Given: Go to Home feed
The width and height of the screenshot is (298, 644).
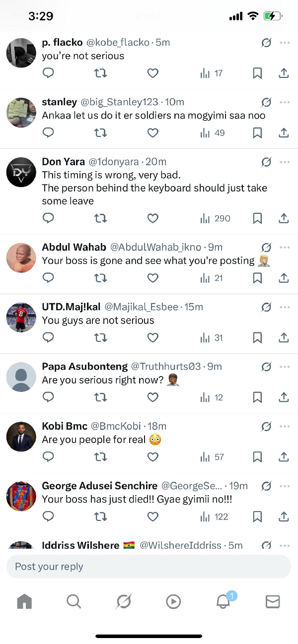Looking at the screenshot, I should click(x=24, y=601).
